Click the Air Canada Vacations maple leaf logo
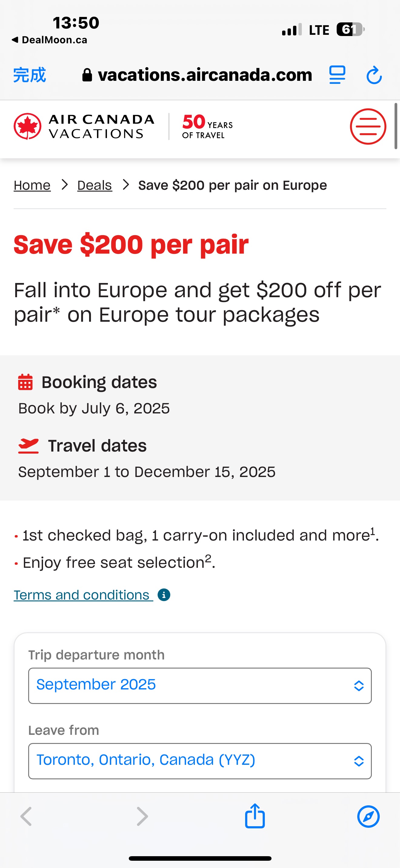 (x=27, y=127)
